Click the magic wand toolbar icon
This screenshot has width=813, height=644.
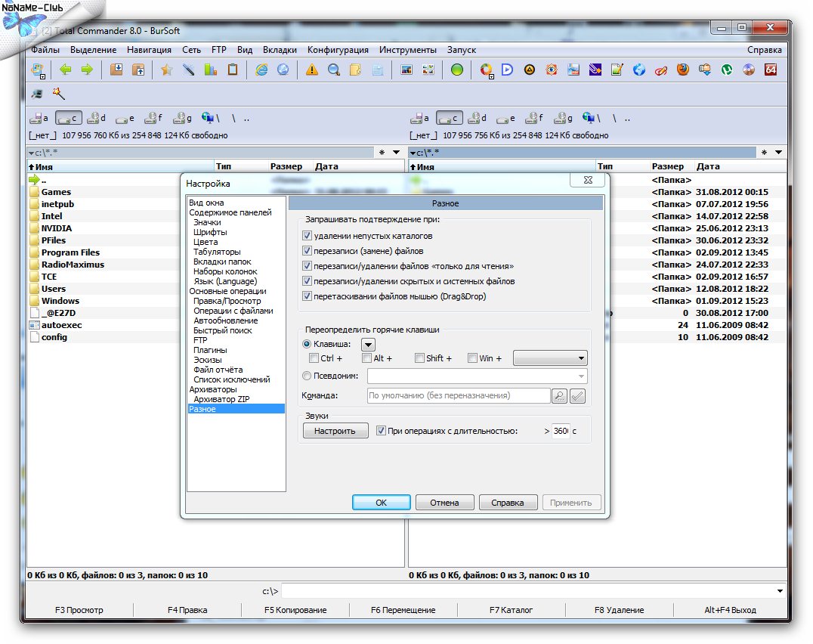(58, 94)
